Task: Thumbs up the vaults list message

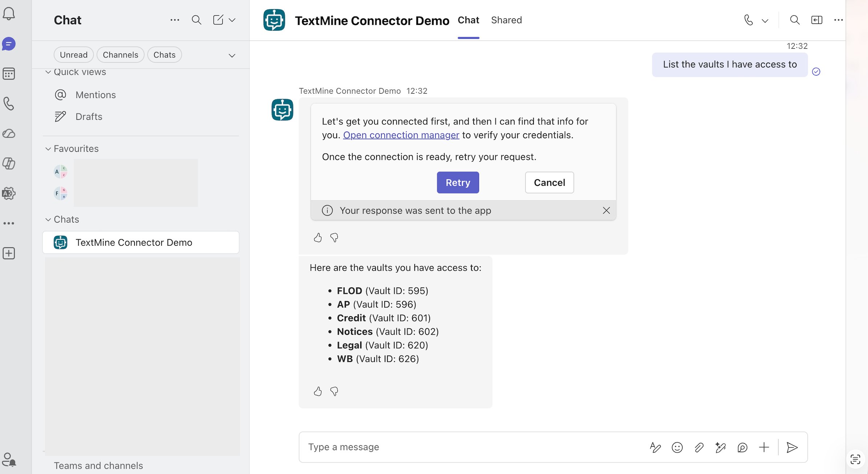Action: pos(318,391)
